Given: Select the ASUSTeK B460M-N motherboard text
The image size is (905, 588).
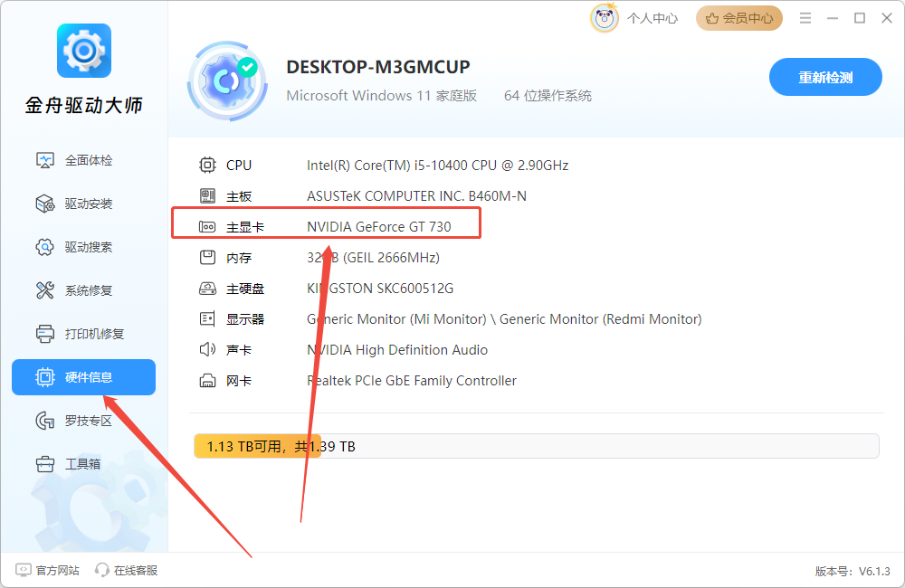Looking at the screenshot, I should pyautogui.click(x=416, y=196).
